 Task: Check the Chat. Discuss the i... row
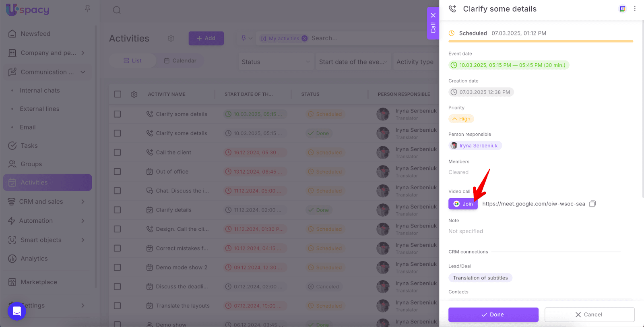[x=118, y=191]
